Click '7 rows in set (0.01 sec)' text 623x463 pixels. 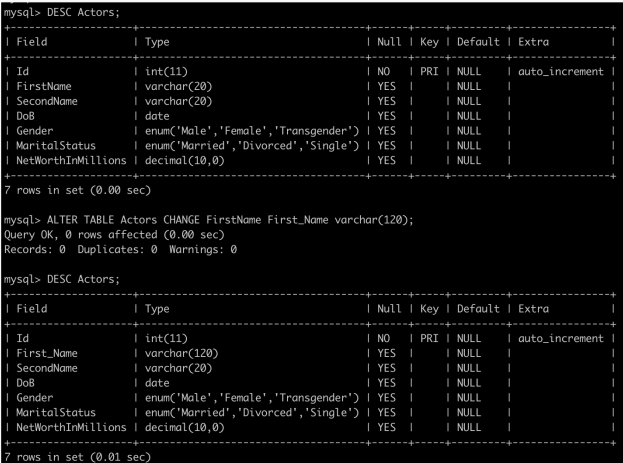[x=77, y=457]
